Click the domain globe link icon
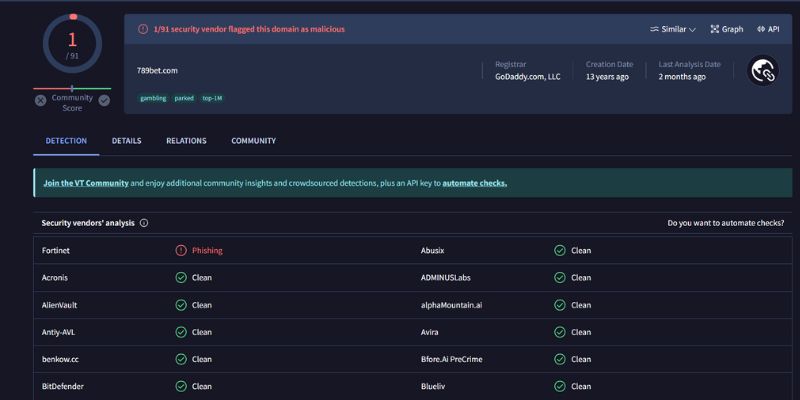Screen dimensions: 800x400 coord(763,70)
